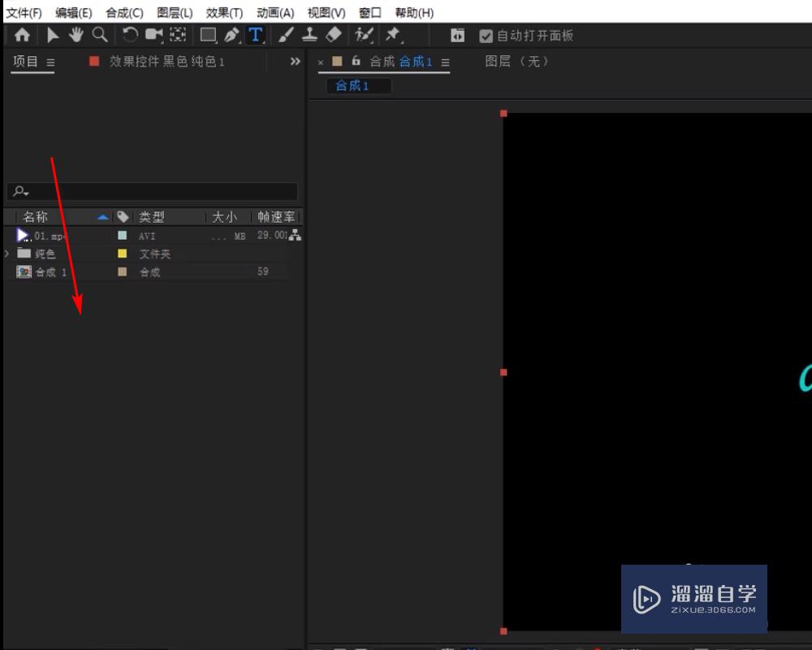
Task: Switch to the 项目 panel tab
Action: (x=25, y=61)
